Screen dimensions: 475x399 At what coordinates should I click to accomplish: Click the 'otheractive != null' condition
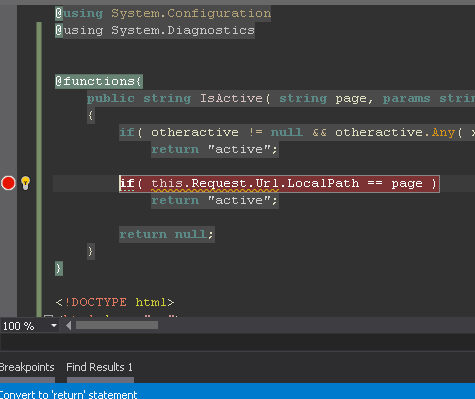(227, 132)
